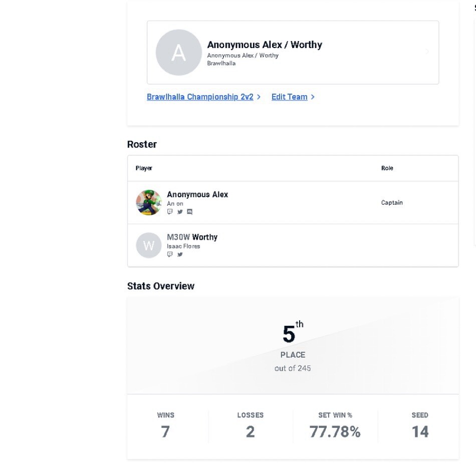This screenshot has width=476, height=468.
Task: Open the Edit Team link
Action: tap(289, 97)
